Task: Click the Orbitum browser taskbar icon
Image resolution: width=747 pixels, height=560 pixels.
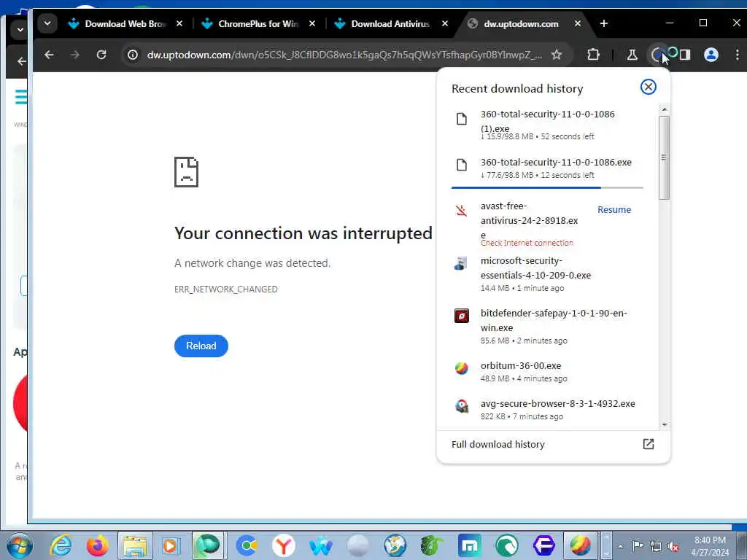Action: [580, 545]
